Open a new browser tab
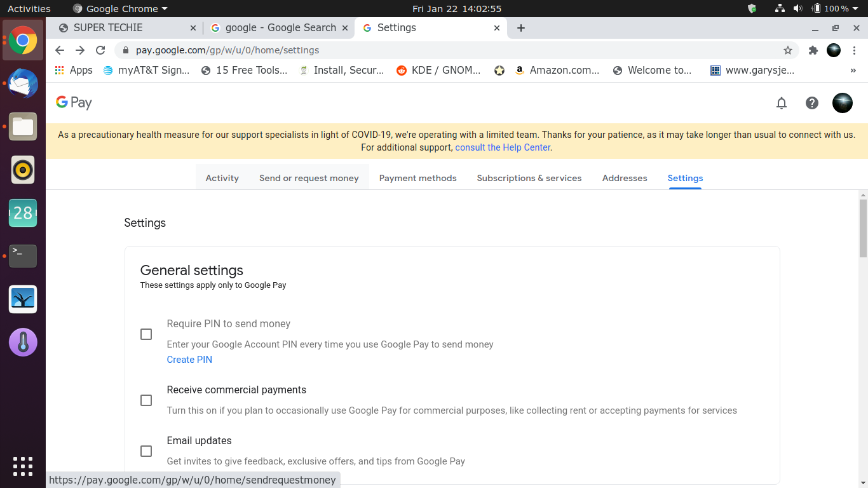This screenshot has width=868, height=488. coord(521,28)
